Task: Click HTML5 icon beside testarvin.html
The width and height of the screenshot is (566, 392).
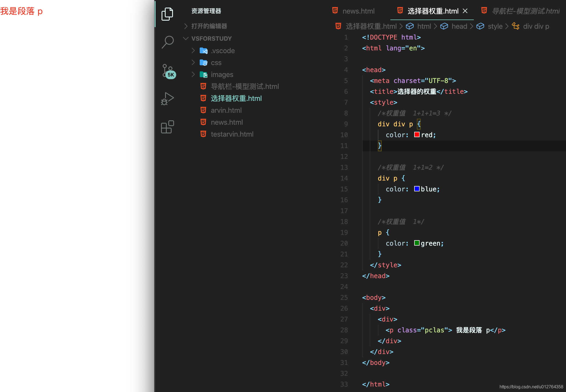Action: [203, 134]
